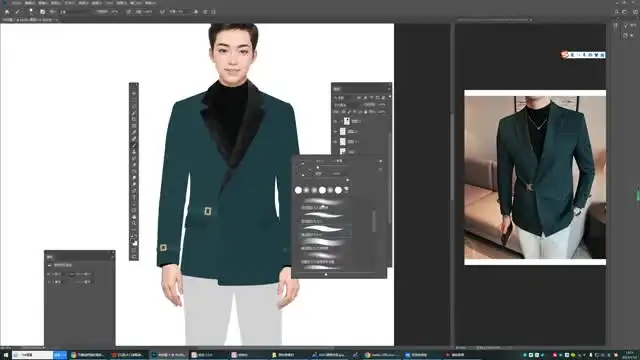This screenshot has width=640, height=360.
Task: Click the search icon at Photoshop's top right
Action: 617,12
